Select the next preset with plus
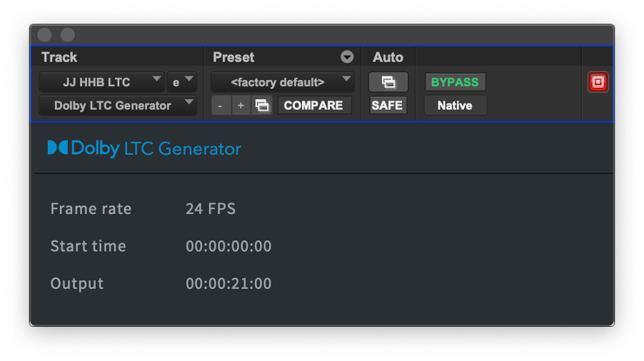The image size is (644, 361). [241, 106]
